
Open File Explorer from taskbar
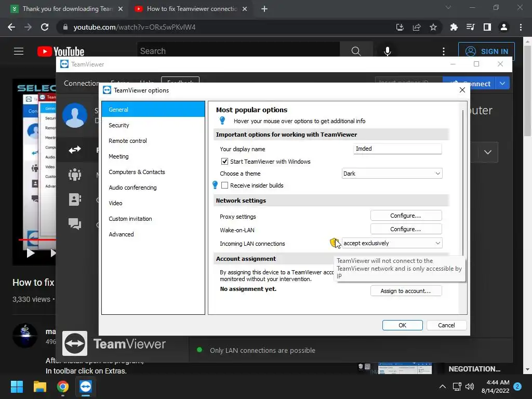(39, 387)
